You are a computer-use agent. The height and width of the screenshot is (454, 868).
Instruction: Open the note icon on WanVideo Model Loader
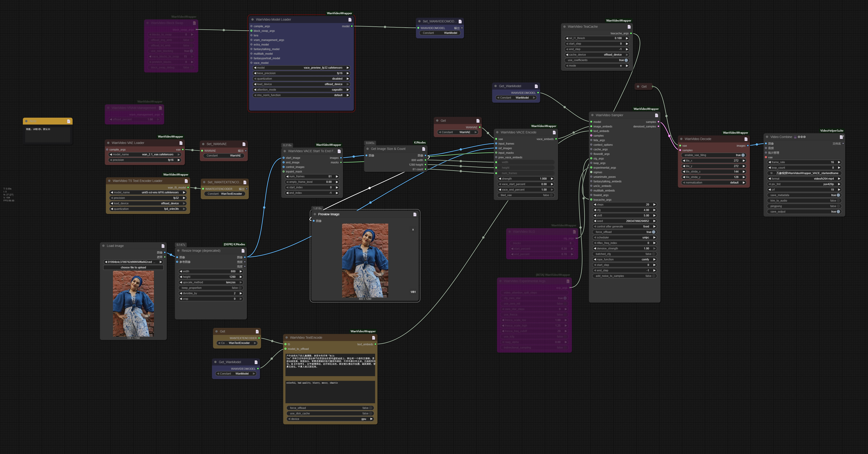click(351, 19)
